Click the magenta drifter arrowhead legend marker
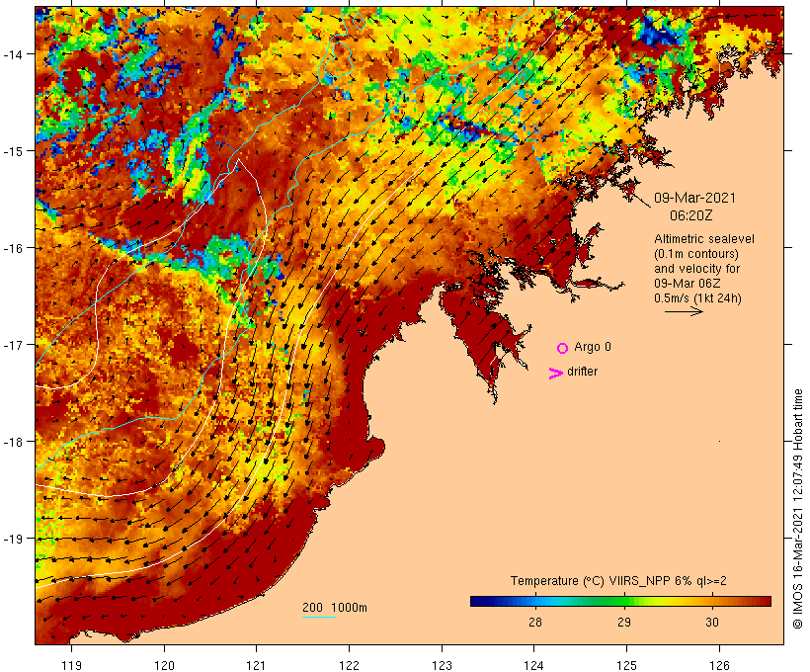 pyautogui.click(x=556, y=374)
